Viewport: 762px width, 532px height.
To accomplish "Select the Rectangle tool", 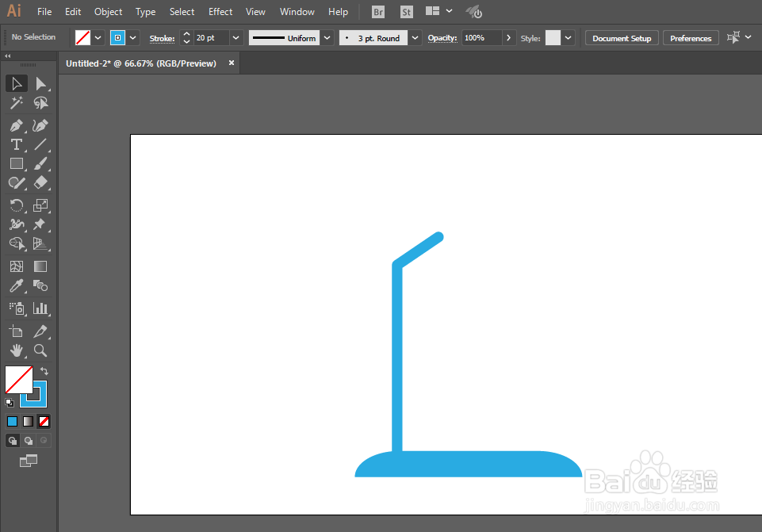I will pyautogui.click(x=17, y=164).
